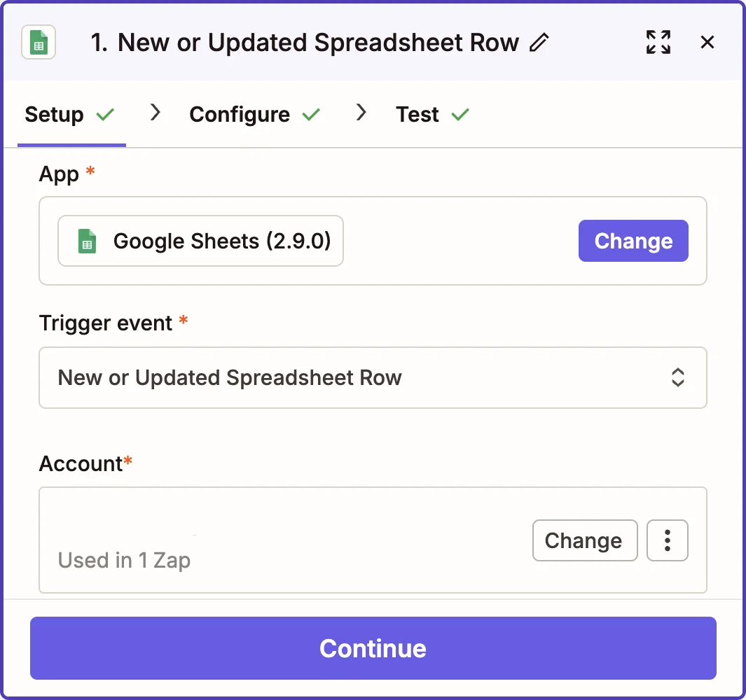Rename the step using the pencil icon
This screenshot has width=746, height=700.
click(x=539, y=42)
